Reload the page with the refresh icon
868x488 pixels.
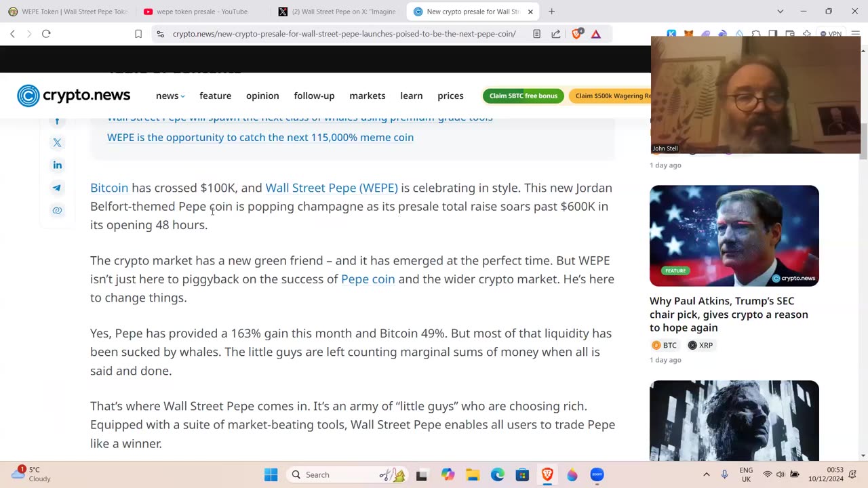(x=46, y=34)
